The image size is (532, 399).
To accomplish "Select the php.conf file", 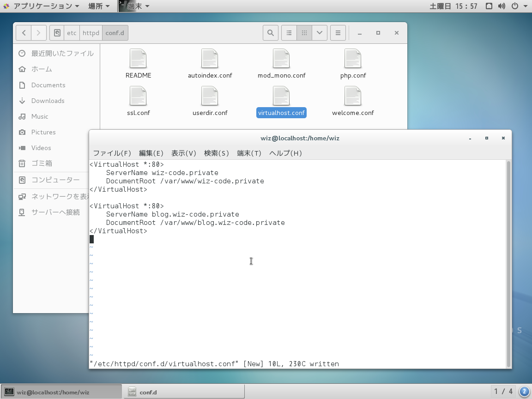I will (353, 64).
